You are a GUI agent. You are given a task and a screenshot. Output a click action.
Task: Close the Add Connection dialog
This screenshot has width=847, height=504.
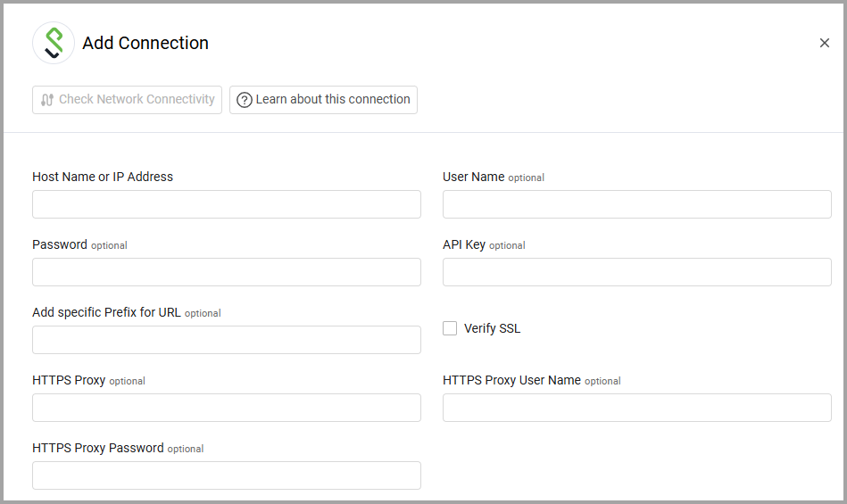click(824, 43)
